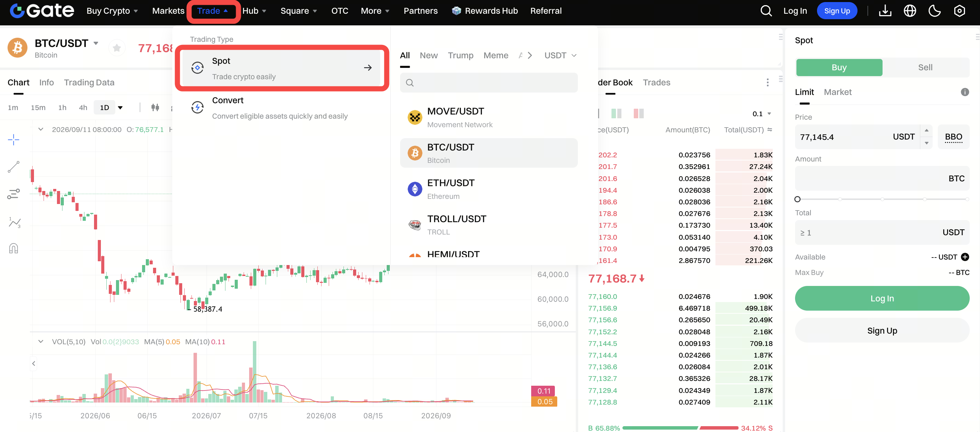This screenshot has height=432, width=980.
Task: Increase price with stepper up arrow
Action: 926,130
